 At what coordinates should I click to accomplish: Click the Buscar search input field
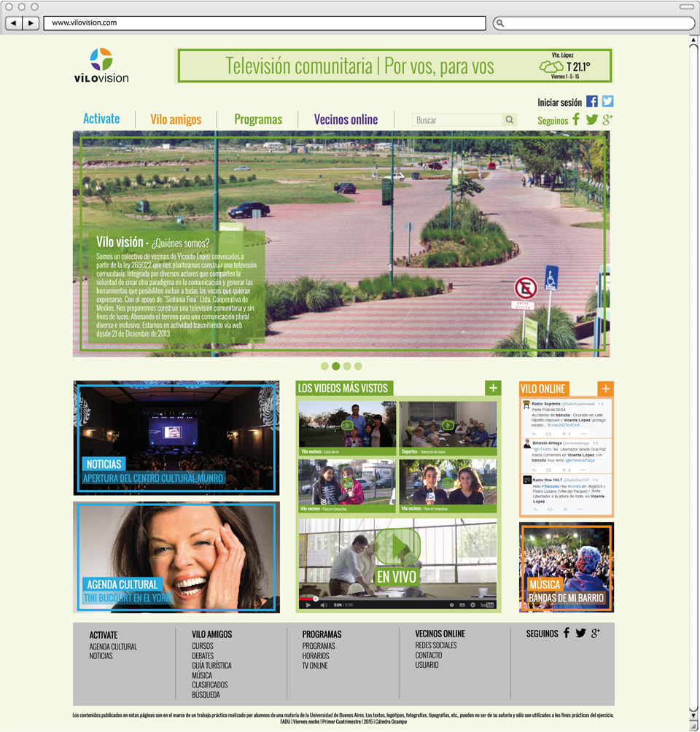pyautogui.click(x=457, y=120)
